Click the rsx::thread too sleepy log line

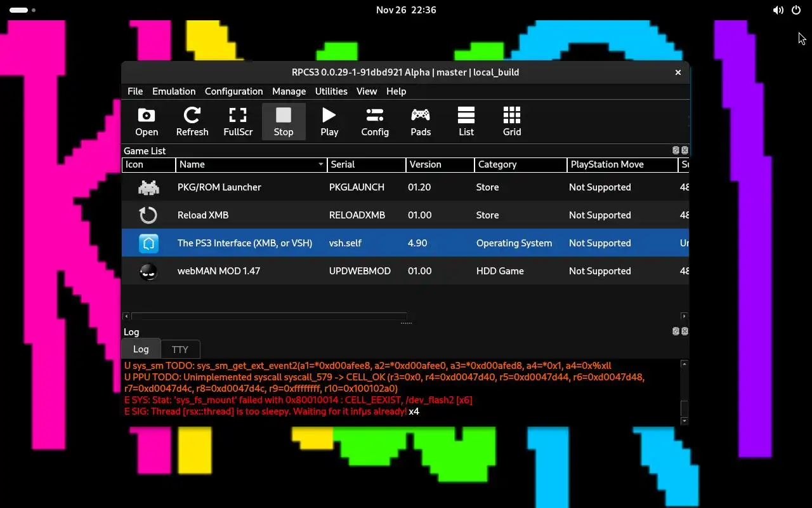point(272,411)
